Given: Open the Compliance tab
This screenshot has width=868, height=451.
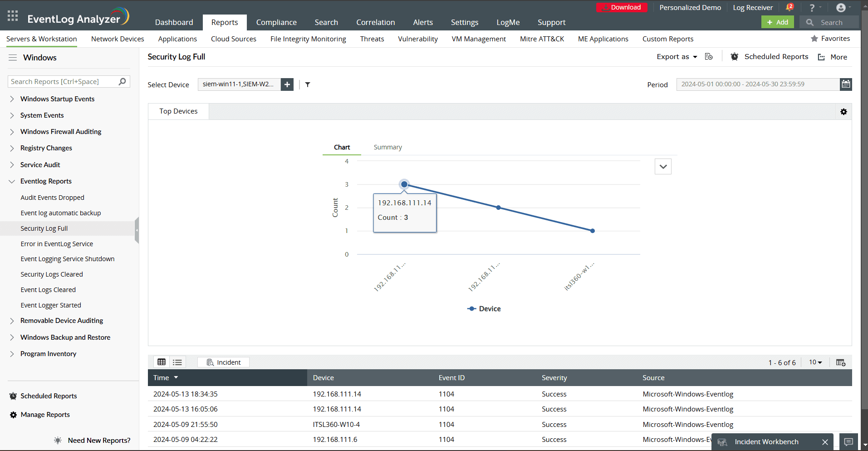Looking at the screenshot, I should (276, 22).
